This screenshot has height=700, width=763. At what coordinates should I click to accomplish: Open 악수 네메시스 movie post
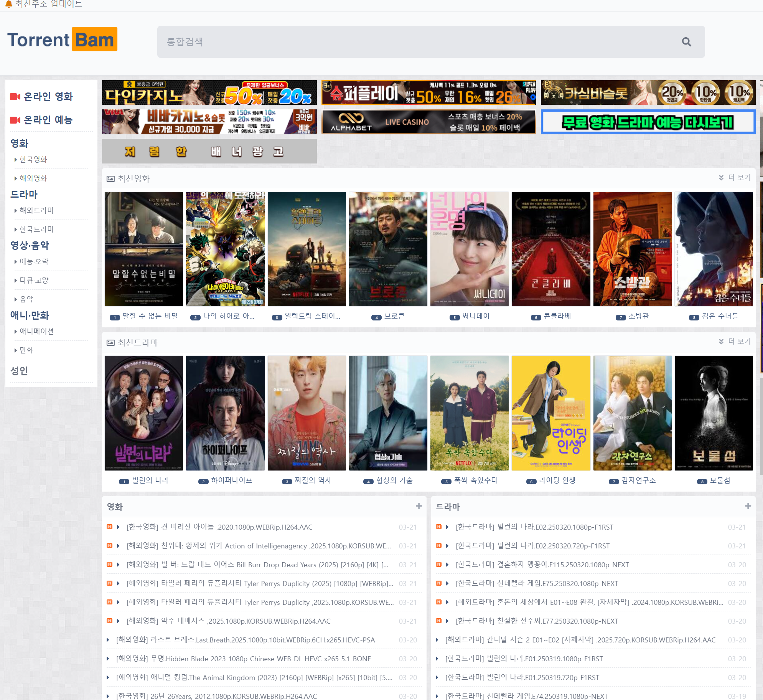pos(228,621)
